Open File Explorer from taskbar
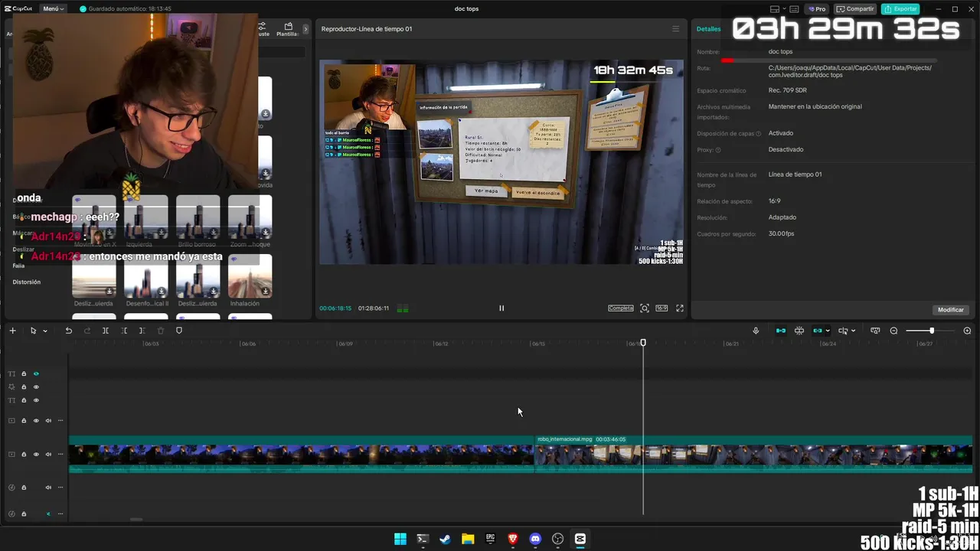980x551 pixels. point(468,539)
